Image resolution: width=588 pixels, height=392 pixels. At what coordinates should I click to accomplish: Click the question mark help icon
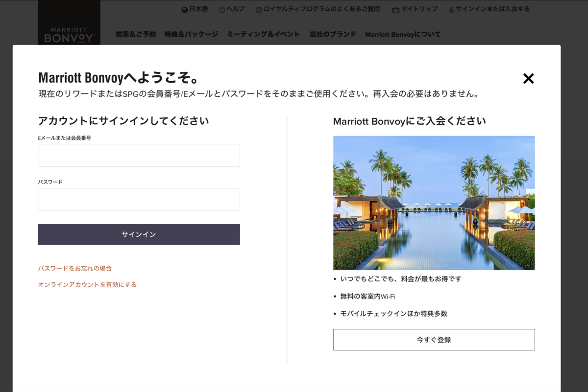click(221, 10)
